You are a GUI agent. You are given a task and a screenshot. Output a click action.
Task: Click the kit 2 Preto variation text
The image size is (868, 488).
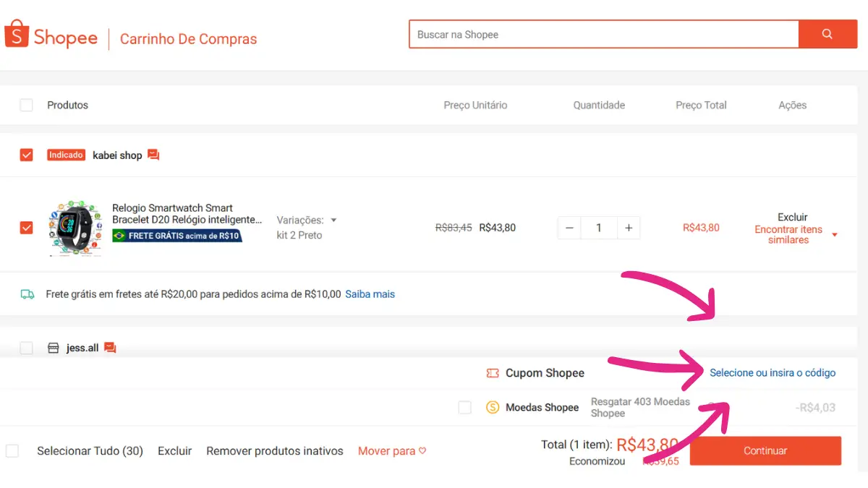click(299, 235)
